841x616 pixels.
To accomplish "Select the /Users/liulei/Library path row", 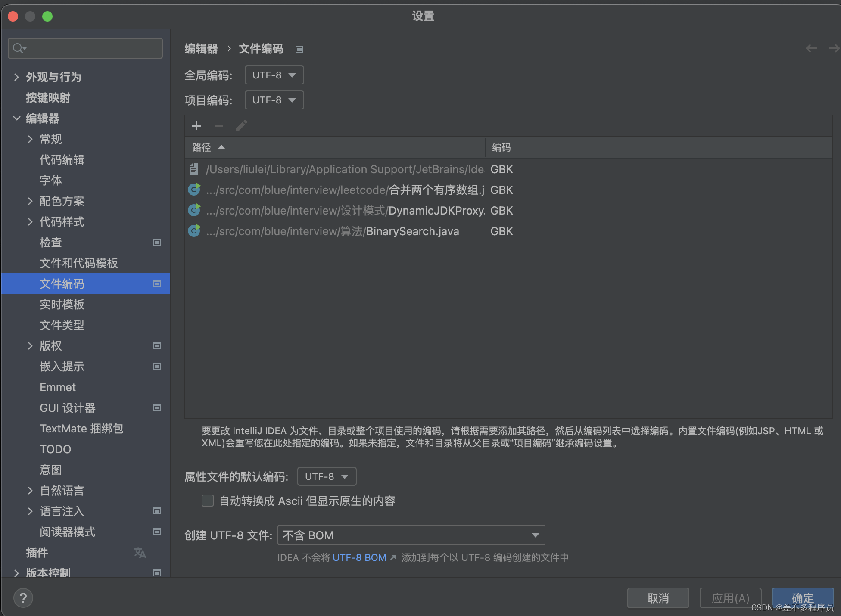I will click(x=508, y=169).
